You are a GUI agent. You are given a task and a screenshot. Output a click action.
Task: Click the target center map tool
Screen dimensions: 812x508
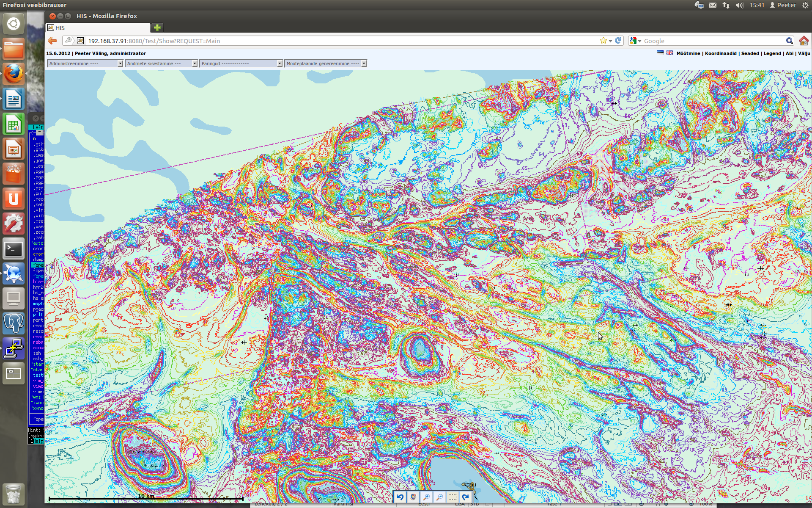pyautogui.click(x=413, y=497)
